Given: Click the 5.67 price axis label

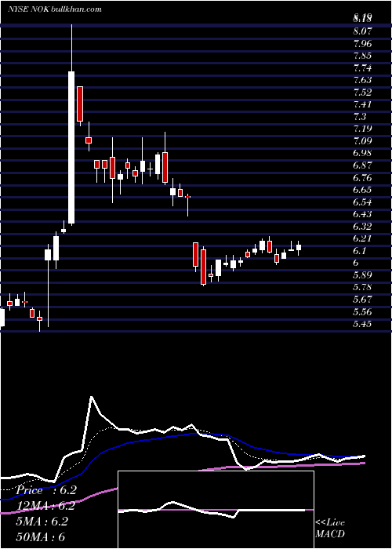Looking at the screenshot, I should pos(362,299).
